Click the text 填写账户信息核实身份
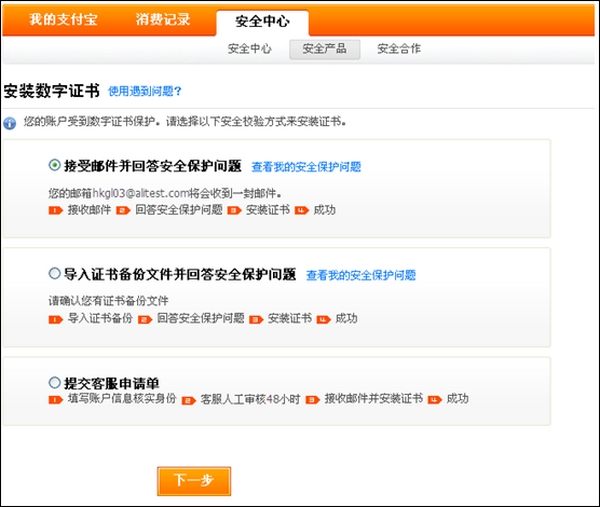This screenshot has height=507, width=600. tap(122, 399)
